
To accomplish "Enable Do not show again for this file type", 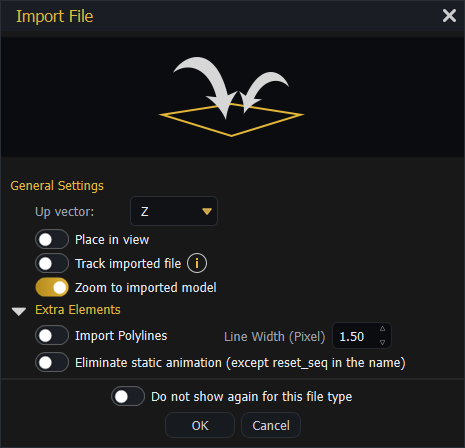I will (128, 396).
